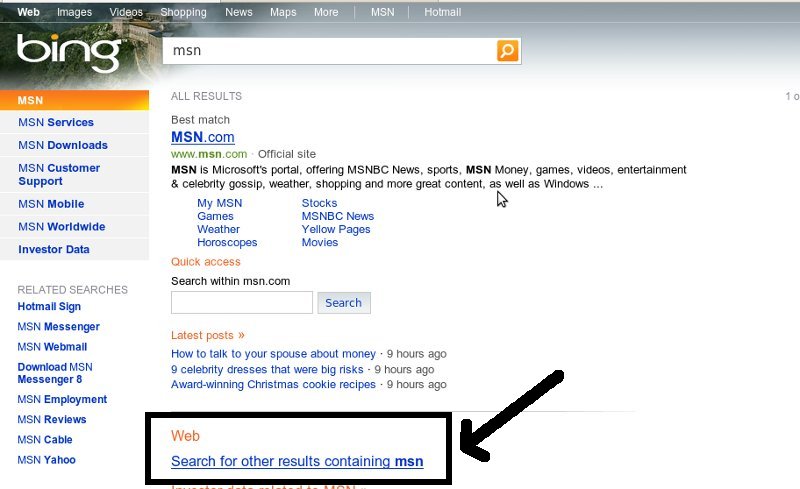Click the Hotmail Sign related search
This screenshot has height=489, width=800.
(x=49, y=306)
